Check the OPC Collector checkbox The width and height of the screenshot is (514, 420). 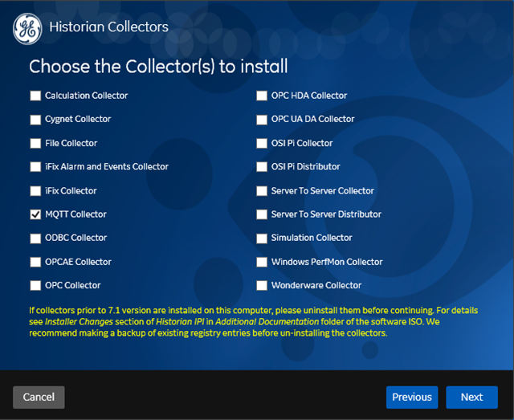pyautogui.click(x=35, y=286)
